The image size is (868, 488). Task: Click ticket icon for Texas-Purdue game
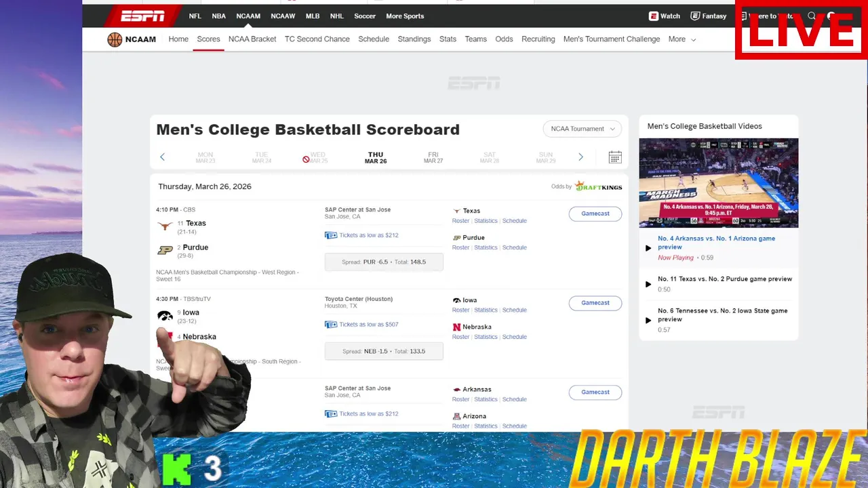[331, 235]
